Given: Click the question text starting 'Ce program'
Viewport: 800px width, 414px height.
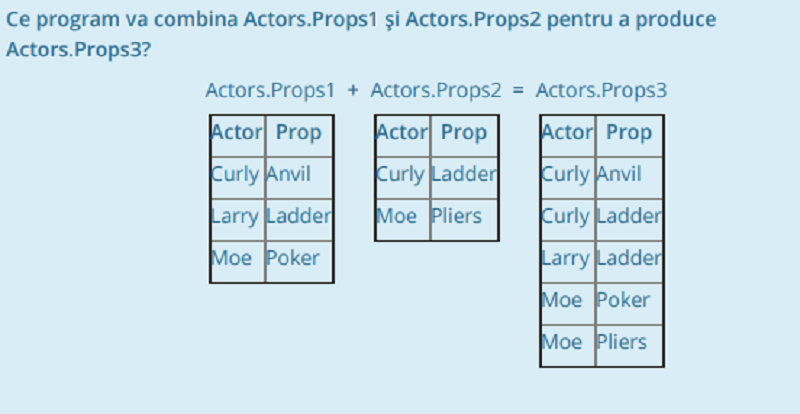Looking at the screenshot, I should click(361, 35).
